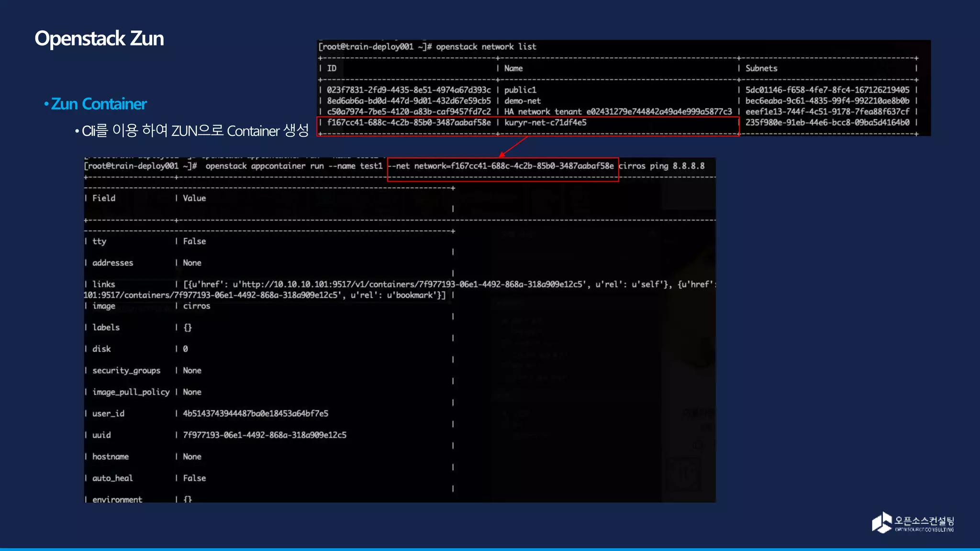
Task: Click the Zun Container bullet heading
Action: click(x=99, y=104)
